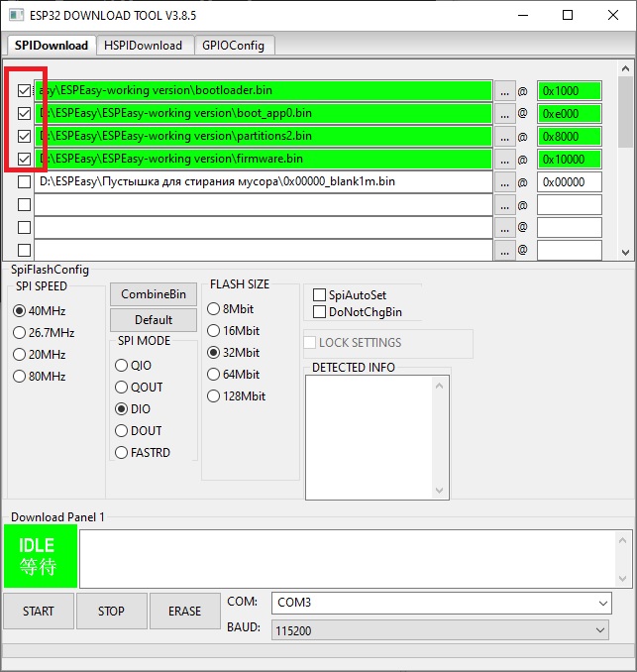Screen dimensions: 637x672
Task: Uncheck the boot_app0.bin checkbox
Action: [x=24, y=114]
